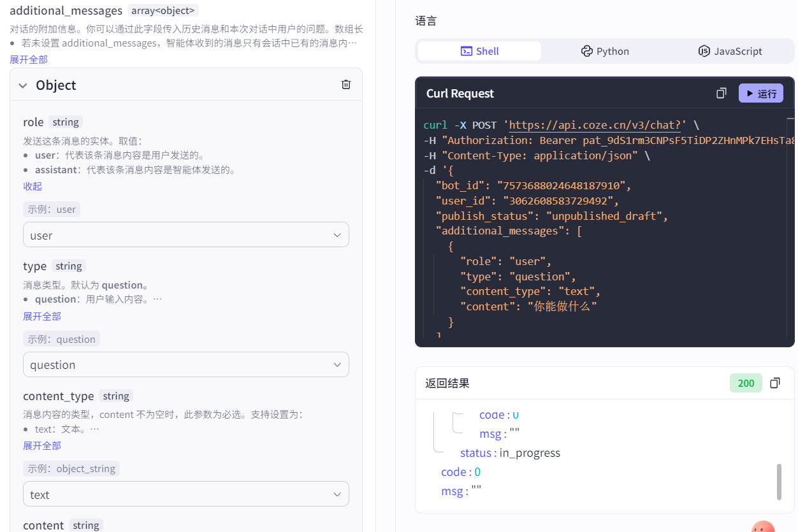The width and height of the screenshot is (798, 532).
Task: Click the API URL in curl command
Action: point(595,125)
